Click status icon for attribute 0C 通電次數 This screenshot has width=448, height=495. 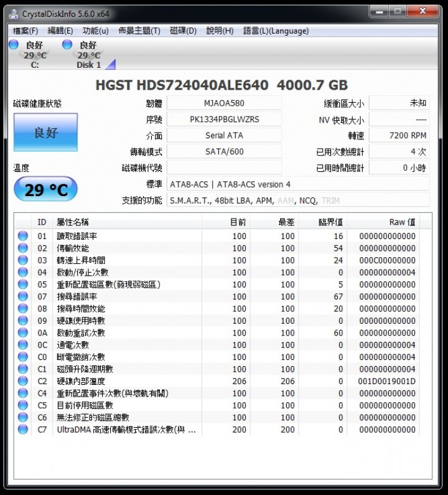pos(23,345)
